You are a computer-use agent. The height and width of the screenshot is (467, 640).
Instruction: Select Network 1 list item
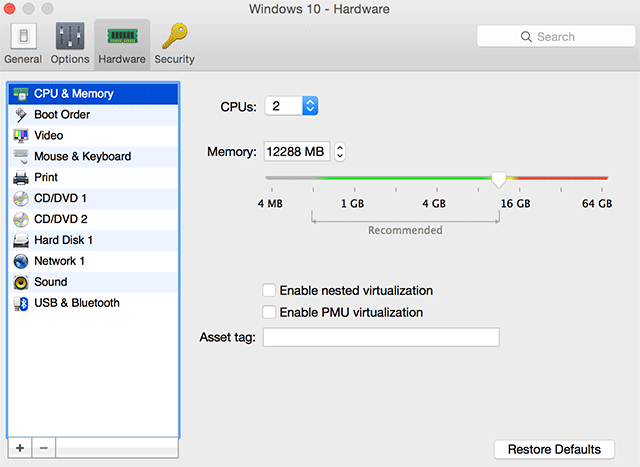coord(93,261)
